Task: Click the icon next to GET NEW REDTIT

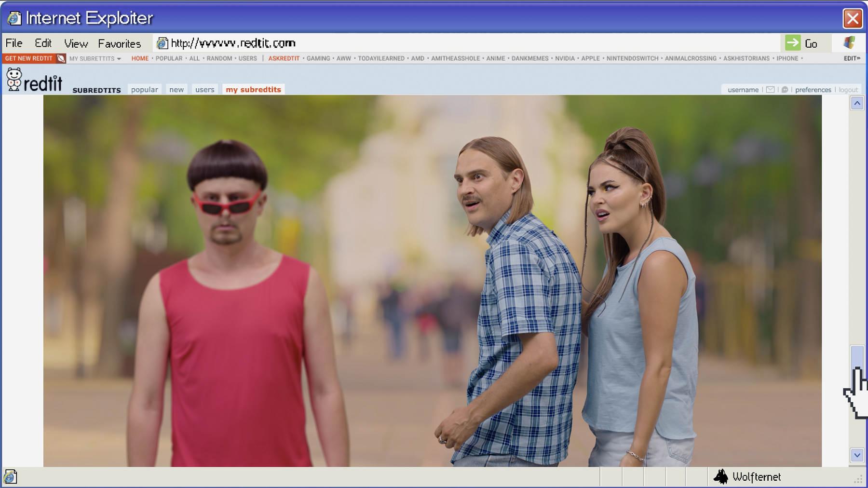Action: 61,58
